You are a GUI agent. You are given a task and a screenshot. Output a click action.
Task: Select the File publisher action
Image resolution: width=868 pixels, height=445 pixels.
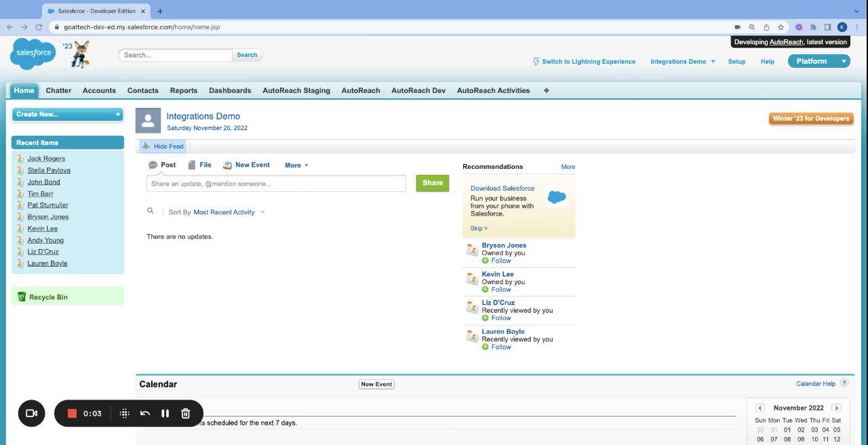199,165
